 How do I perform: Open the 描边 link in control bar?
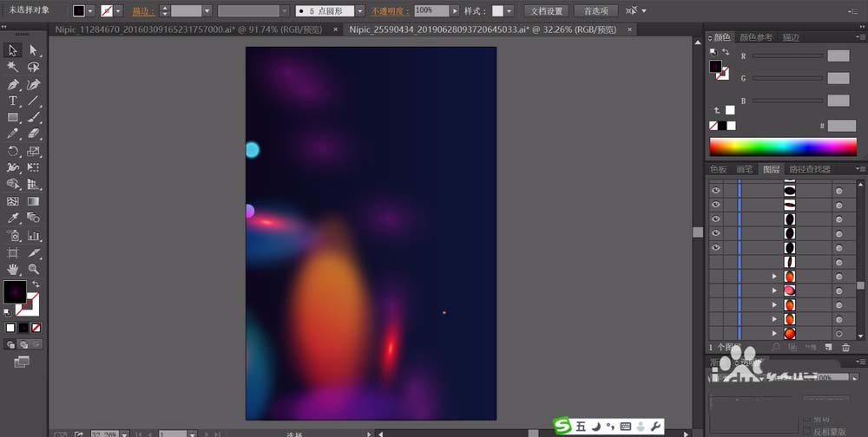(143, 11)
